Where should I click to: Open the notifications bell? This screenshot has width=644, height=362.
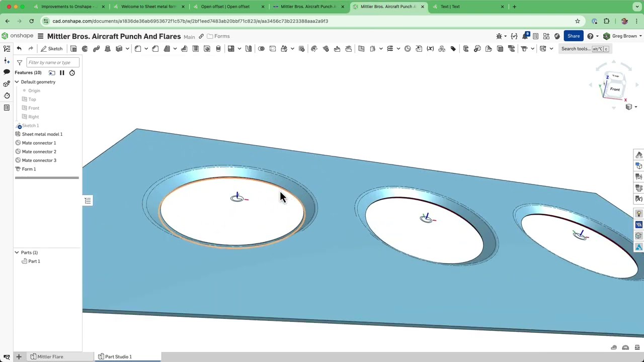pos(526,36)
